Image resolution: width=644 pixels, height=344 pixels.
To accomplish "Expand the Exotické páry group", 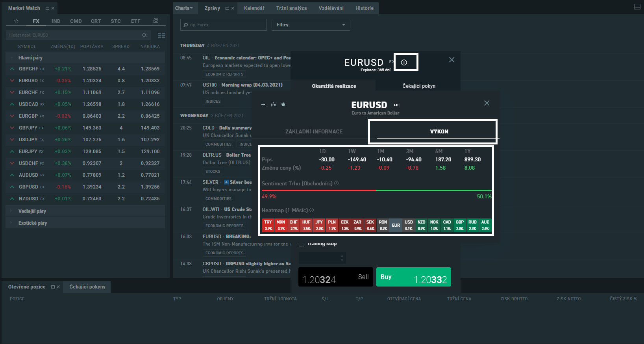I will [33, 223].
